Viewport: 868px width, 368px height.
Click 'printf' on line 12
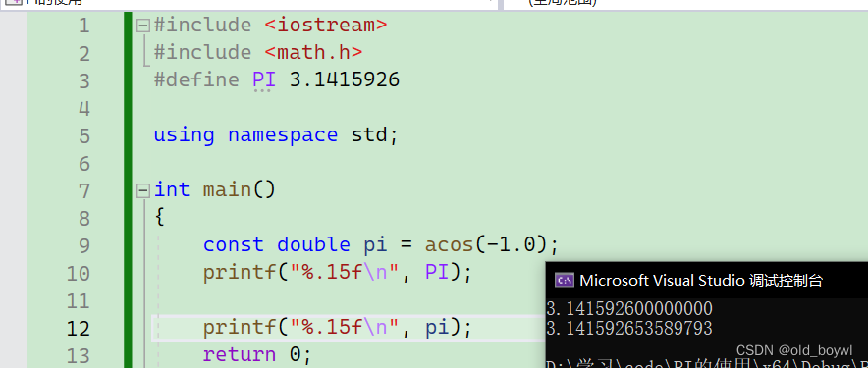[240, 328]
